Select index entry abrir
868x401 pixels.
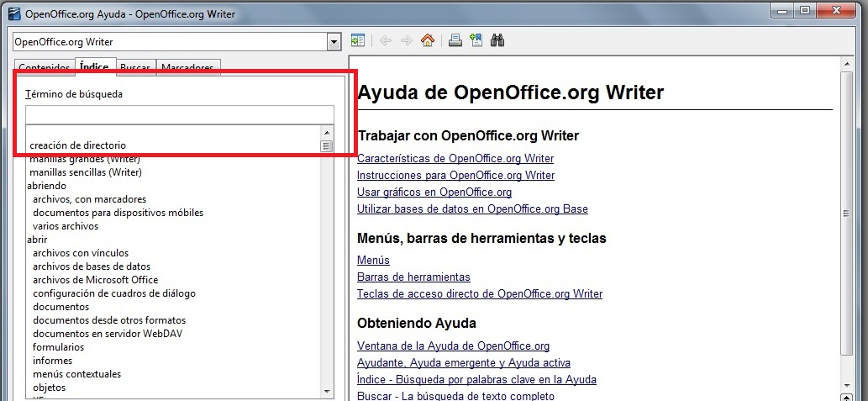pos(37,240)
